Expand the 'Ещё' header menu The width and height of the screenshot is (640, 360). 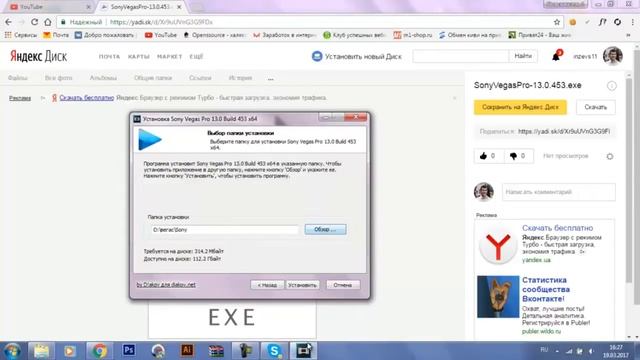point(196,56)
